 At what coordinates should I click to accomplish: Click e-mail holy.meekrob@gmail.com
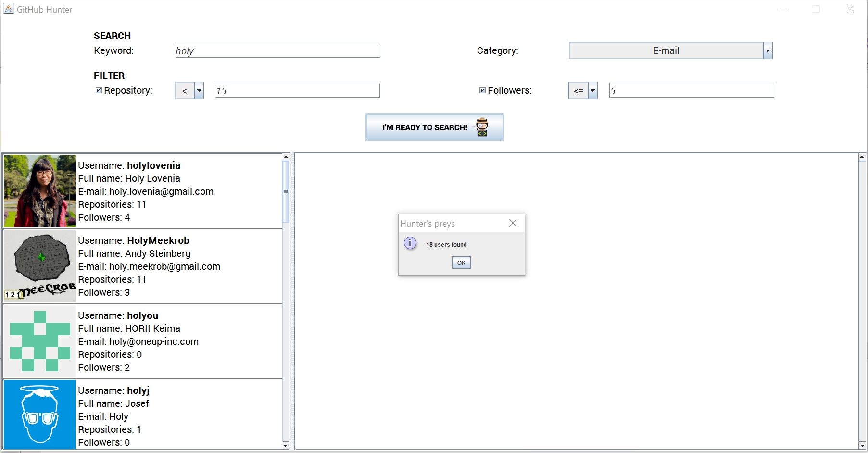coord(164,266)
